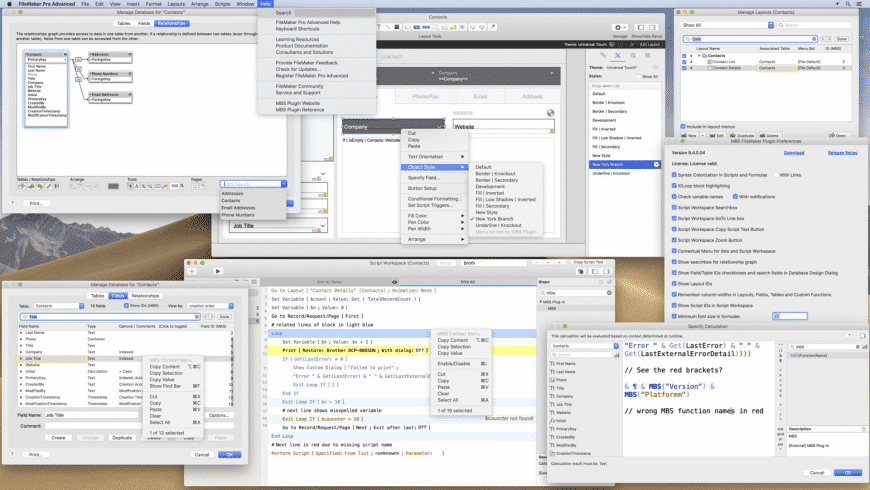Image resolution: width=870 pixels, height=490 pixels.
Task: Open the Data tab icon in Inspector
Action: coord(648,55)
